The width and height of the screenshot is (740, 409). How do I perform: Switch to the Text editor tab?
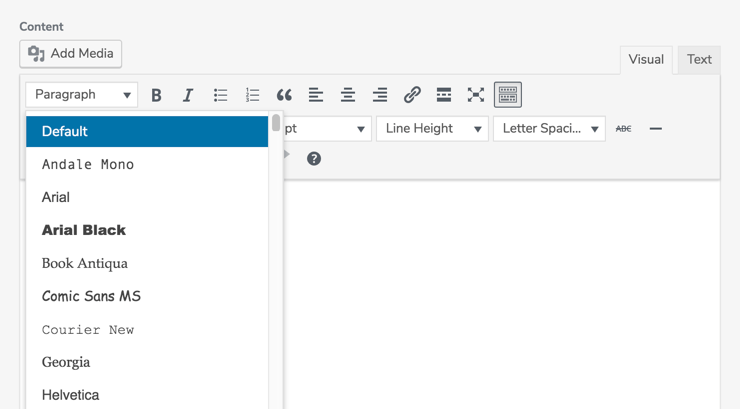[699, 59]
